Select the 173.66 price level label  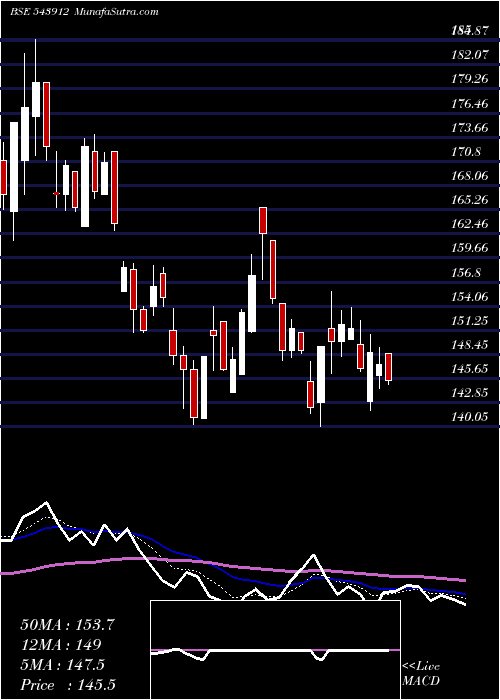click(469, 128)
